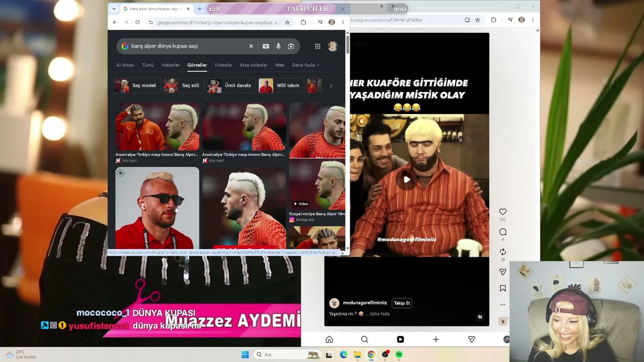The height and width of the screenshot is (362, 644).
Task: Bookmark the Instagram page with star
Action: coord(477,20)
